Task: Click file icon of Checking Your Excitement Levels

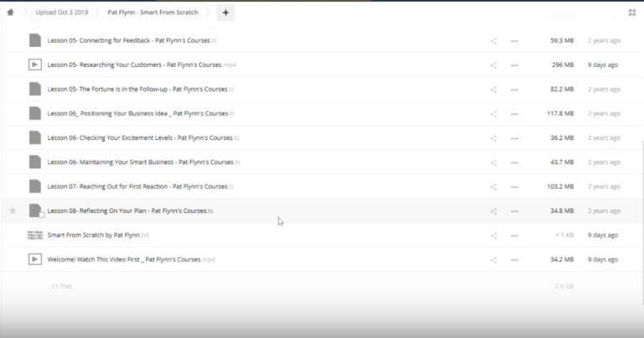Action: click(35, 138)
